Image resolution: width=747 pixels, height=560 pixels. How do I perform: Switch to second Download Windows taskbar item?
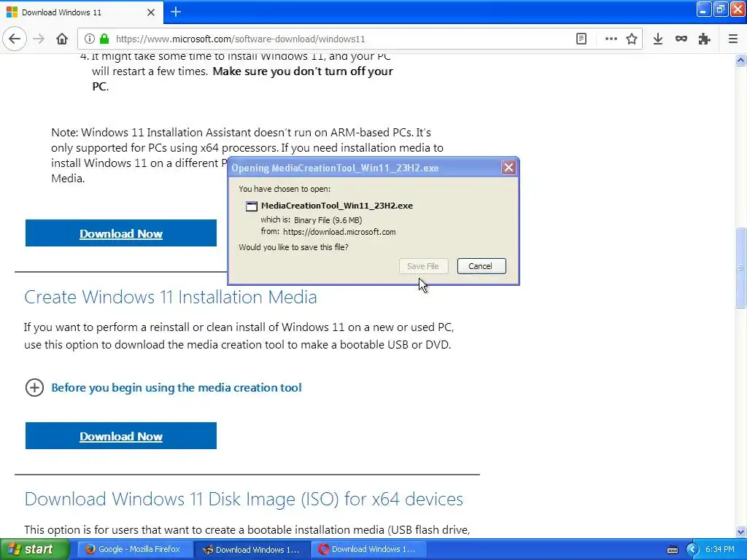tap(252, 550)
